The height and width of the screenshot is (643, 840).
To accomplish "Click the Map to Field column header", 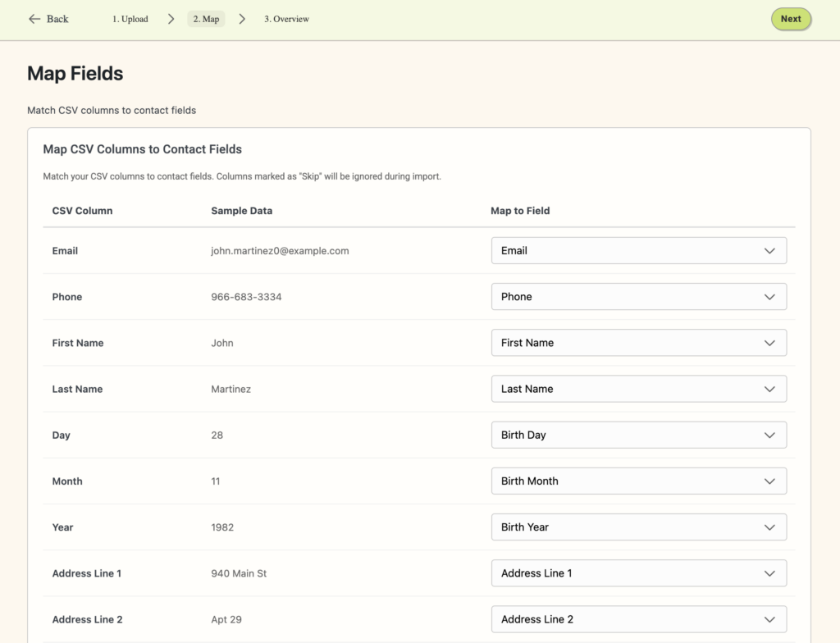I will tap(520, 211).
